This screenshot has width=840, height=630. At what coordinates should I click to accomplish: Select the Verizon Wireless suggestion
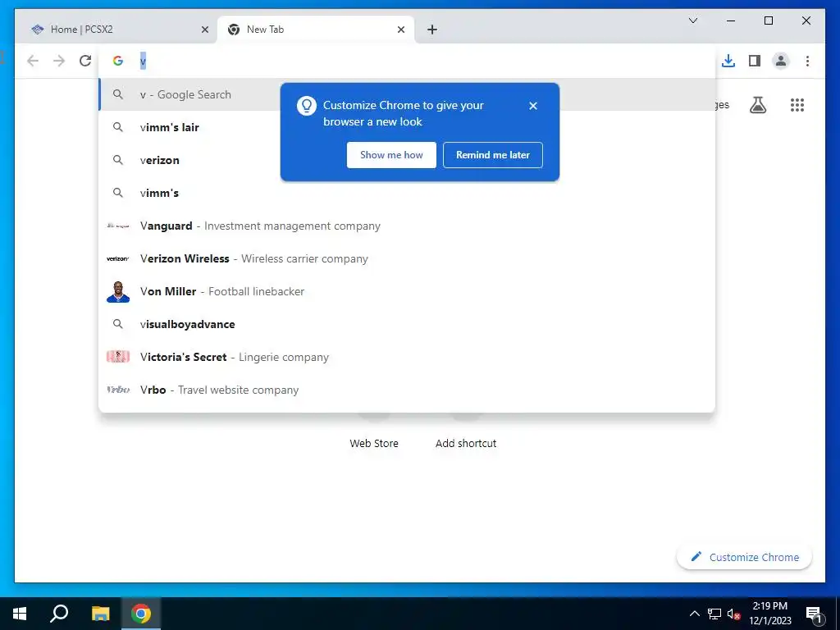coord(408,258)
